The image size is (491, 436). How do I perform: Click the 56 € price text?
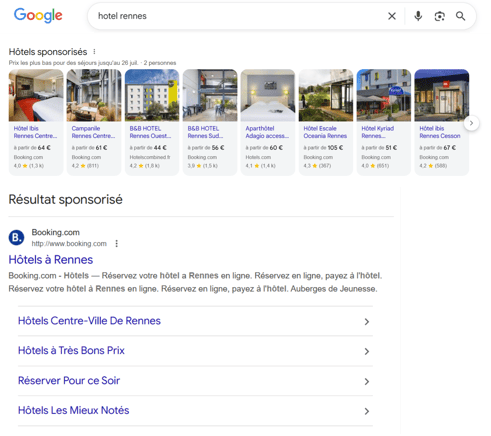coord(218,148)
